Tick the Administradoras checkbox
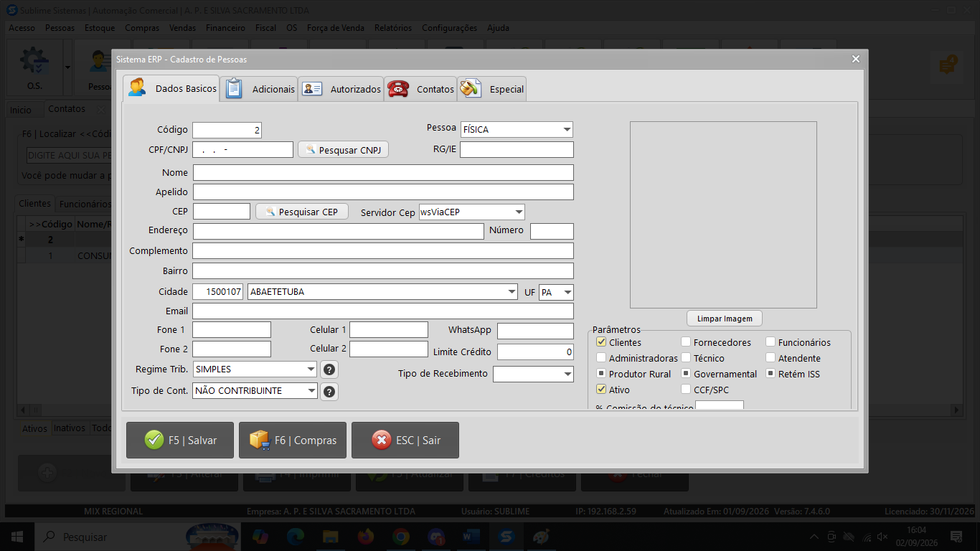This screenshot has width=980, height=551. [601, 358]
